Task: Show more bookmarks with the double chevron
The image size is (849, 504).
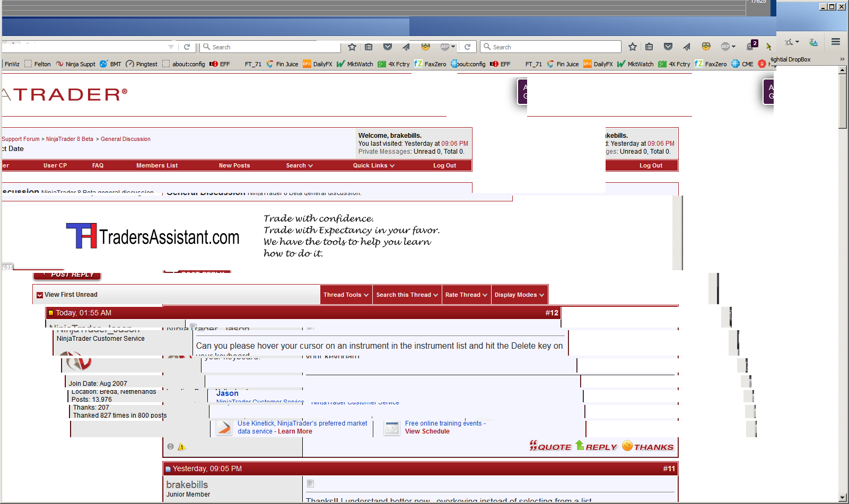Action: click(x=842, y=59)
